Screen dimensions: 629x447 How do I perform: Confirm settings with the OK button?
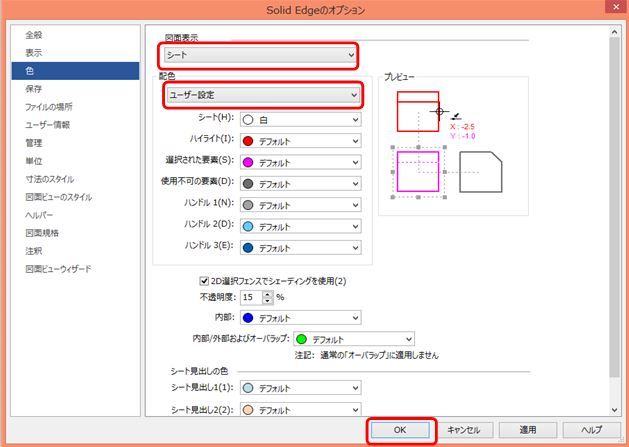400,430
